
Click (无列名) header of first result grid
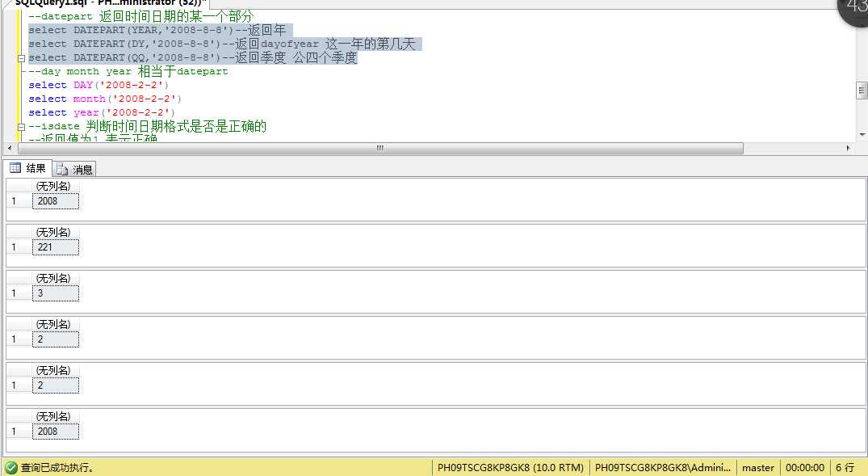click(54, 186)
